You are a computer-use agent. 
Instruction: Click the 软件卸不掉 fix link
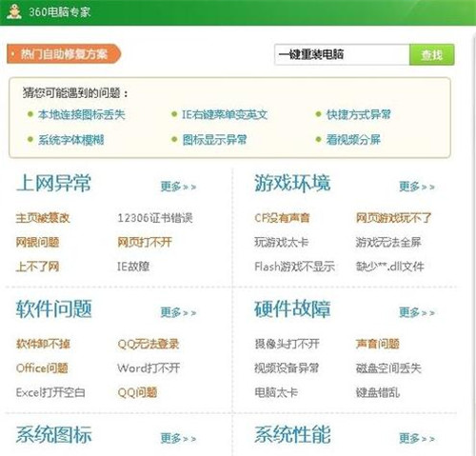pyautogui.click(x=43, y=344)
